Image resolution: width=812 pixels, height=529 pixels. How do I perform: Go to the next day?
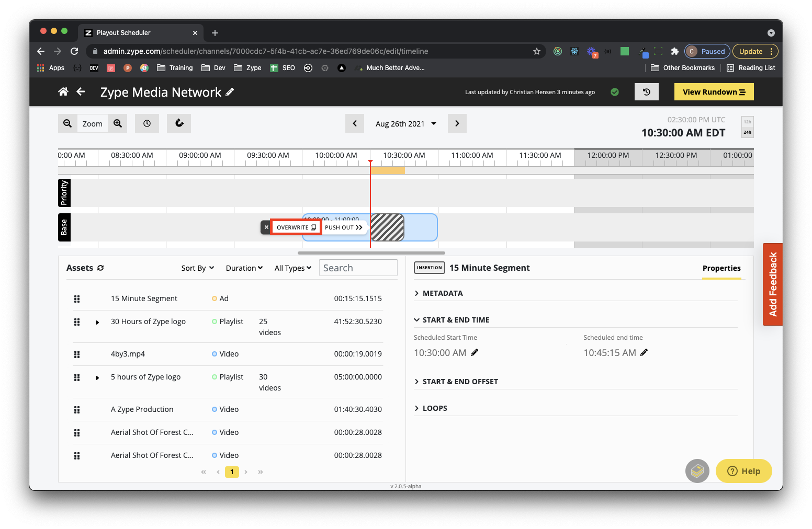click(457, 123)
